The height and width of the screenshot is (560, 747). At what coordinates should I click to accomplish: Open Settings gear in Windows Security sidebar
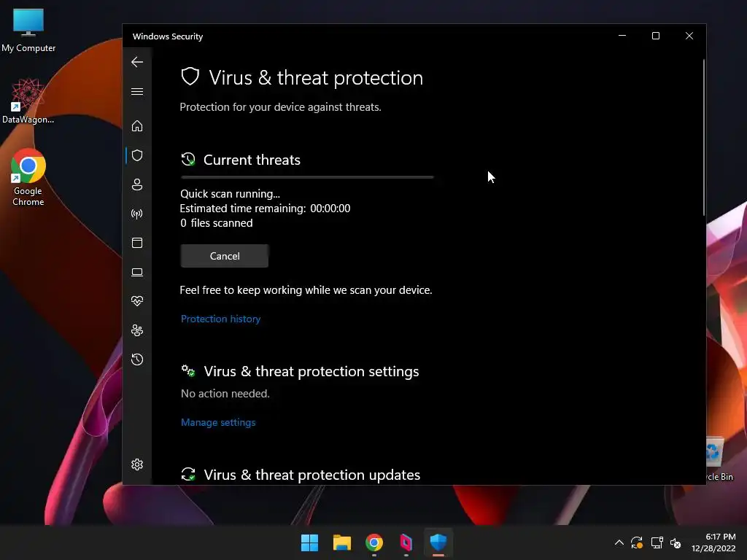pos(137,464)
